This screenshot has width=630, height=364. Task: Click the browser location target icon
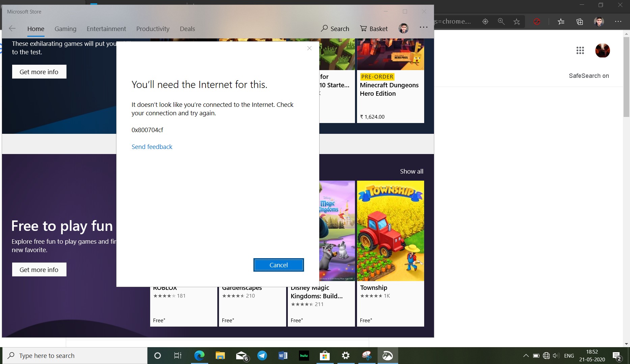485,22
